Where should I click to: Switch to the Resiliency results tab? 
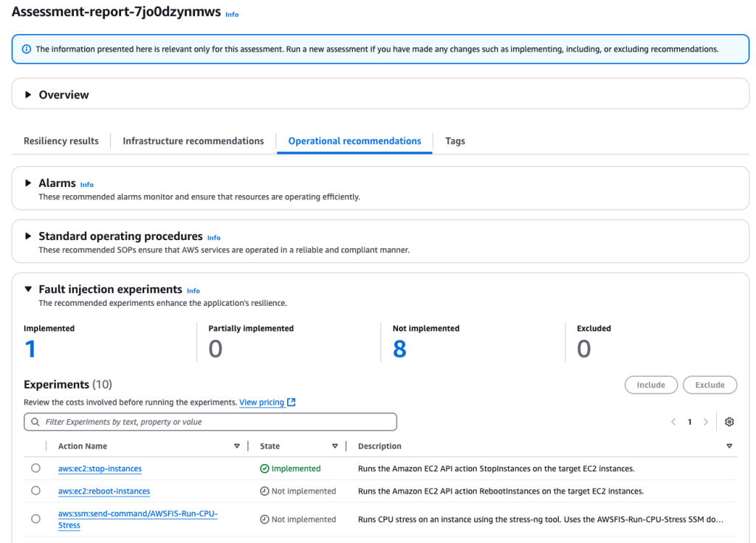[x=61, y=140]
